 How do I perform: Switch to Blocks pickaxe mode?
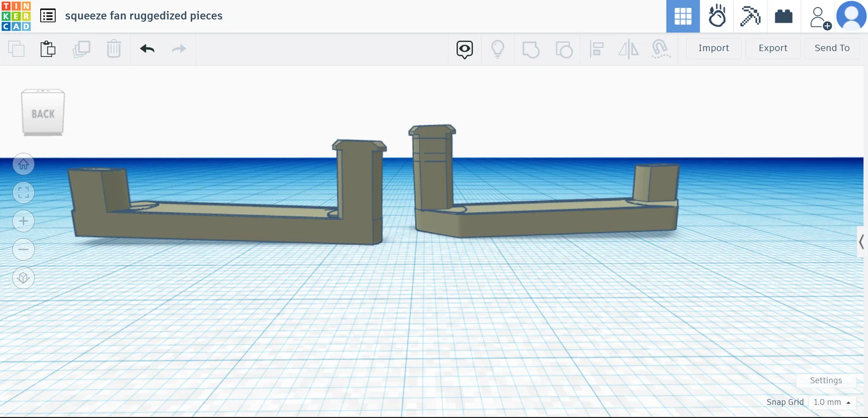point(750,16)
